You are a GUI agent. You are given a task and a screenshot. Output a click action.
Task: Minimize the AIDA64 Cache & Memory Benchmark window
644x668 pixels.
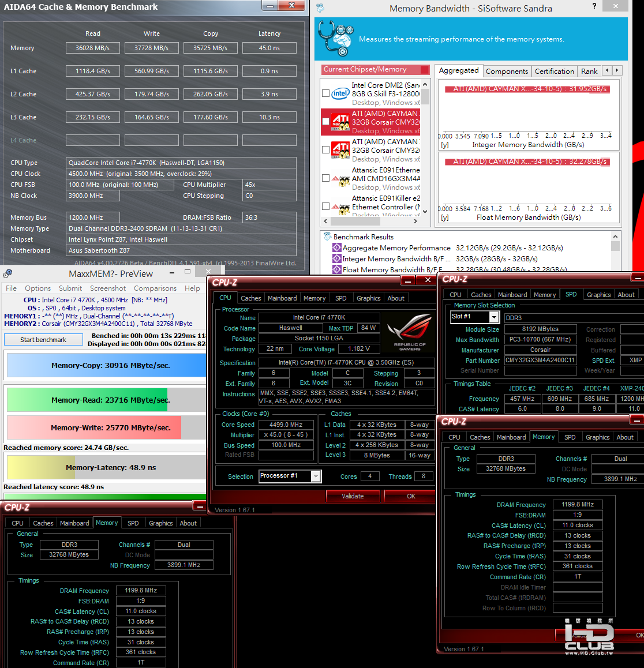[x=270, y=6]
